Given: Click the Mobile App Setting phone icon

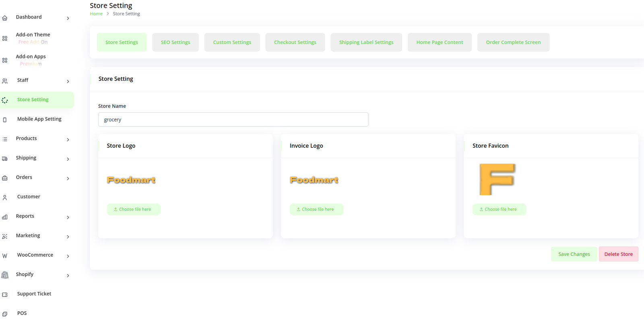Looking at the screenshot, I should click(x=5, y=120).
